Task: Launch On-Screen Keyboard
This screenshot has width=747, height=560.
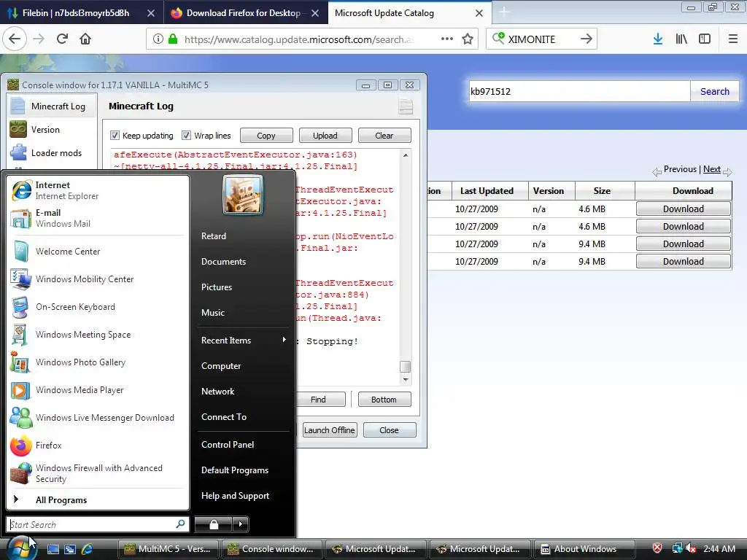Action: point(98,307)
